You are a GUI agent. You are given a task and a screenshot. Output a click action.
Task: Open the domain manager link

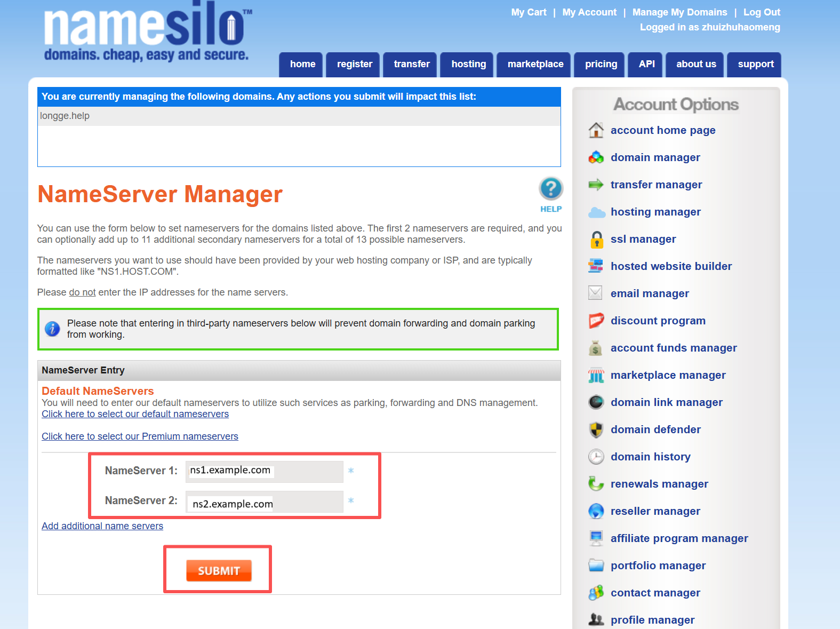coord(655,157)
